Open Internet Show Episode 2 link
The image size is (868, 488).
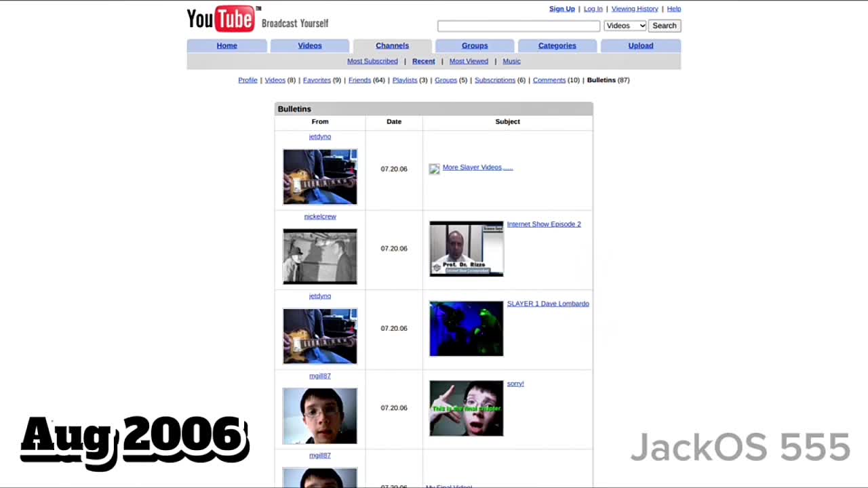point(544,224)
